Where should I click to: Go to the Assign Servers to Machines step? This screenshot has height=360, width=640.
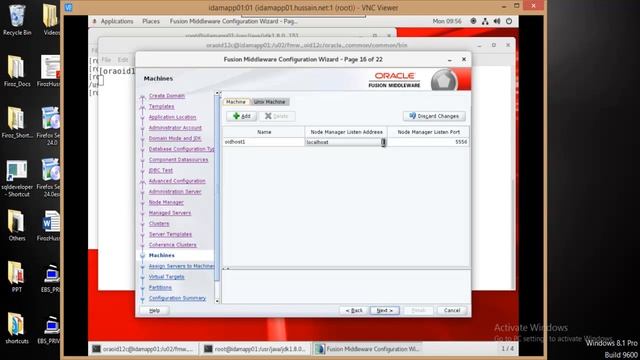[181, 266]
